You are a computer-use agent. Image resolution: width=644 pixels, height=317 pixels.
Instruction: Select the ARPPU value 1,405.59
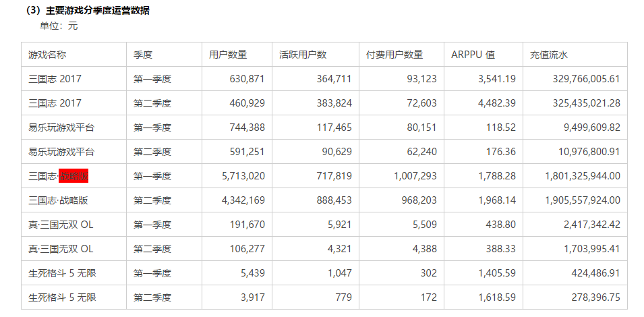pyautogui.click(x=497, y=273)
